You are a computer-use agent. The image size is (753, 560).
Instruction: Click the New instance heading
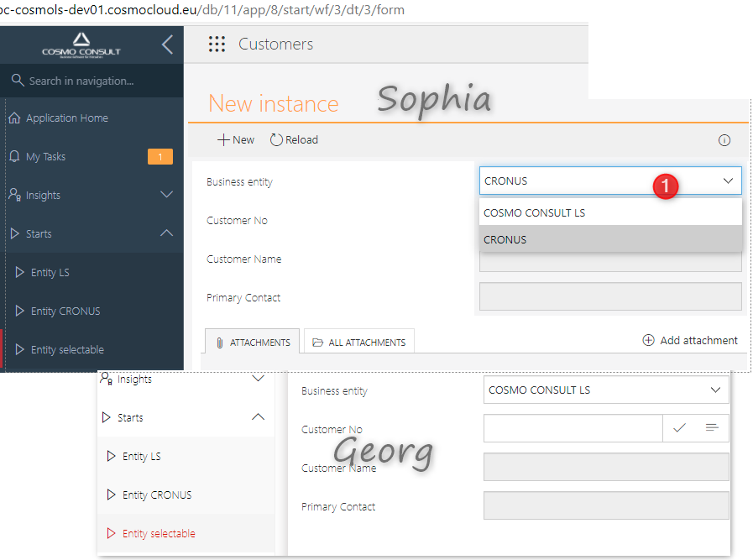(274, 104)
